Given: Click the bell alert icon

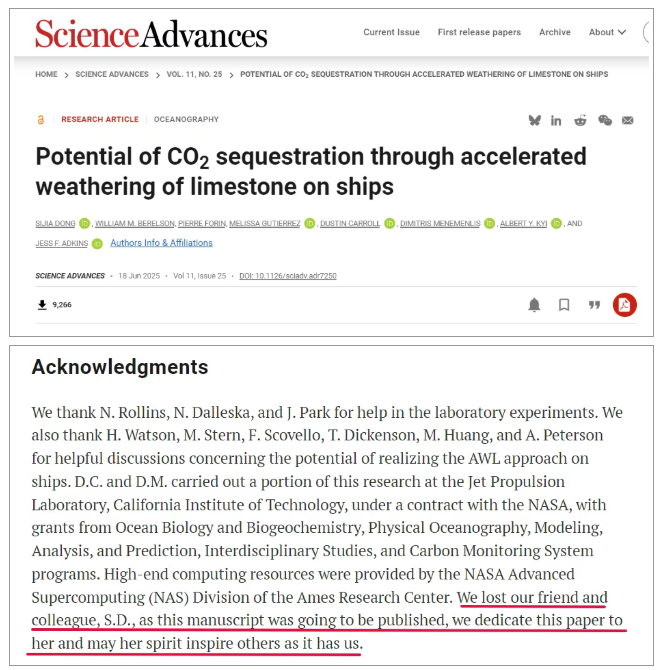Looking at the screenshot, I should point(534,305).
